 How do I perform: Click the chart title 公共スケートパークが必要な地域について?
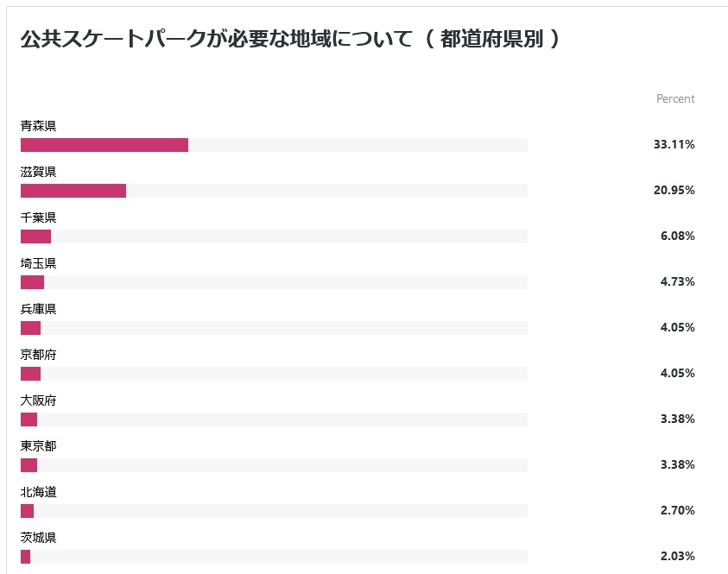(217, 39)
